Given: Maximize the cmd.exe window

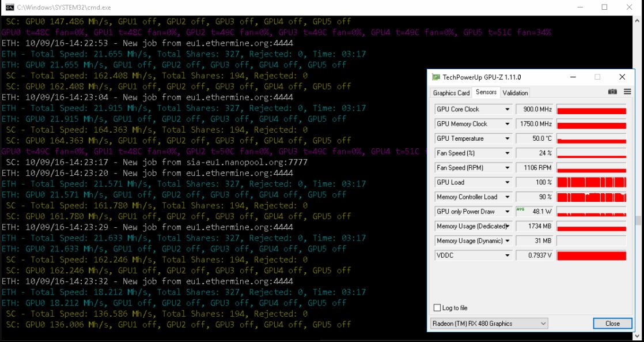Looking at the screenshot, I should (x=605, y=7).
